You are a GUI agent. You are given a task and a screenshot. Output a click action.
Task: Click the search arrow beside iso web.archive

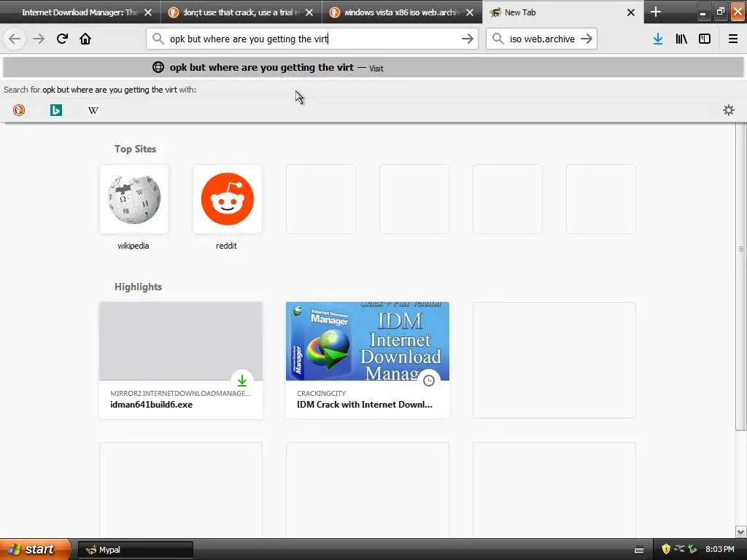tap(587, 39)
